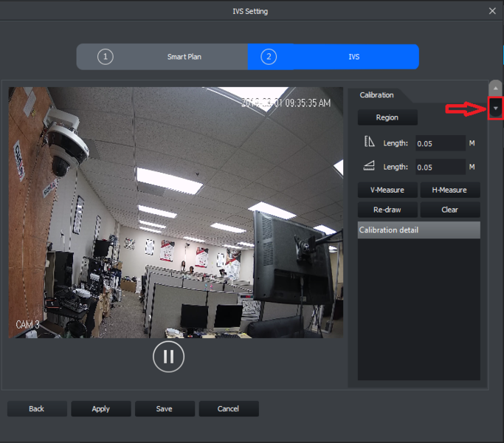Pause the camera live preview
This screenshot has width=504, height=443.
pyautogui.click(x=168, y=357)
